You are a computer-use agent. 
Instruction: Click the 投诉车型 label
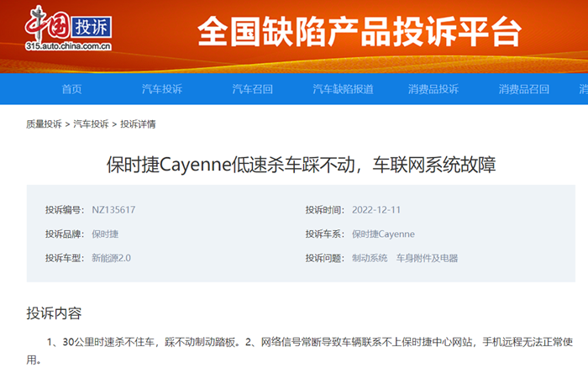point(65,258)
